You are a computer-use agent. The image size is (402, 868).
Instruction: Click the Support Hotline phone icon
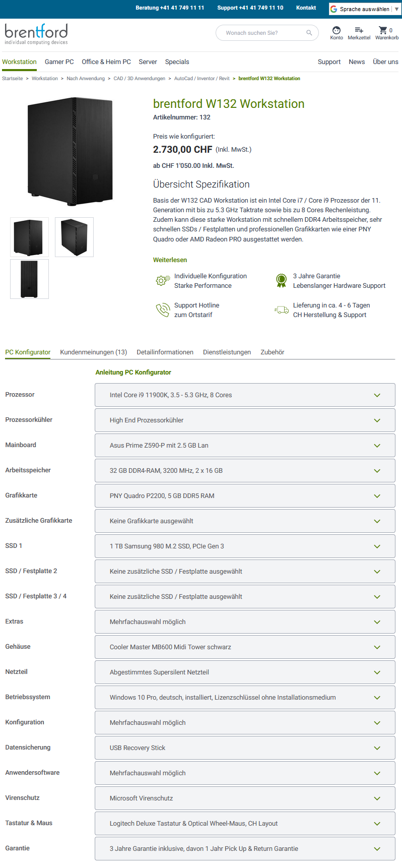163,310
